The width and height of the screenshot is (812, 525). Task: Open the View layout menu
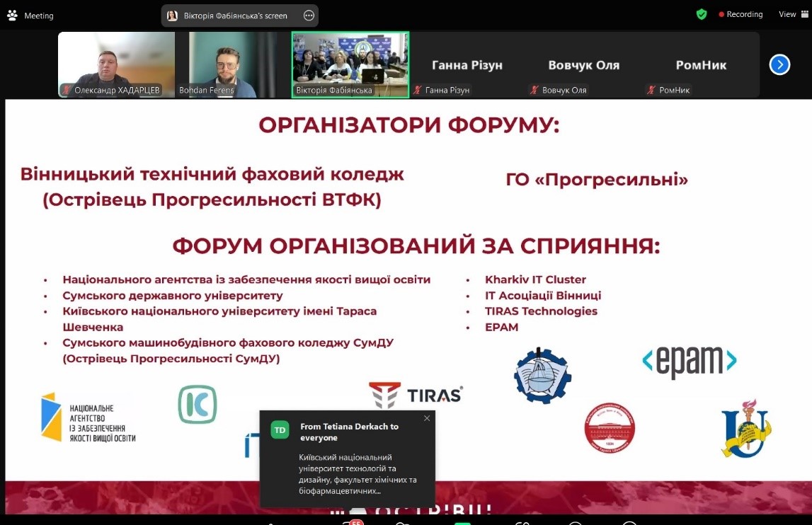[x=794, y=14]
